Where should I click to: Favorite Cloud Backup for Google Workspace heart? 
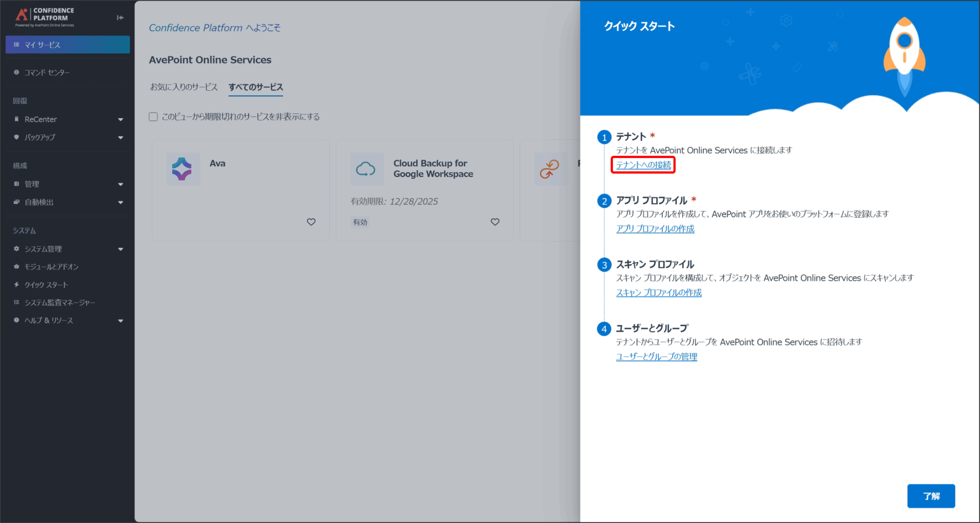coord(495,222)
